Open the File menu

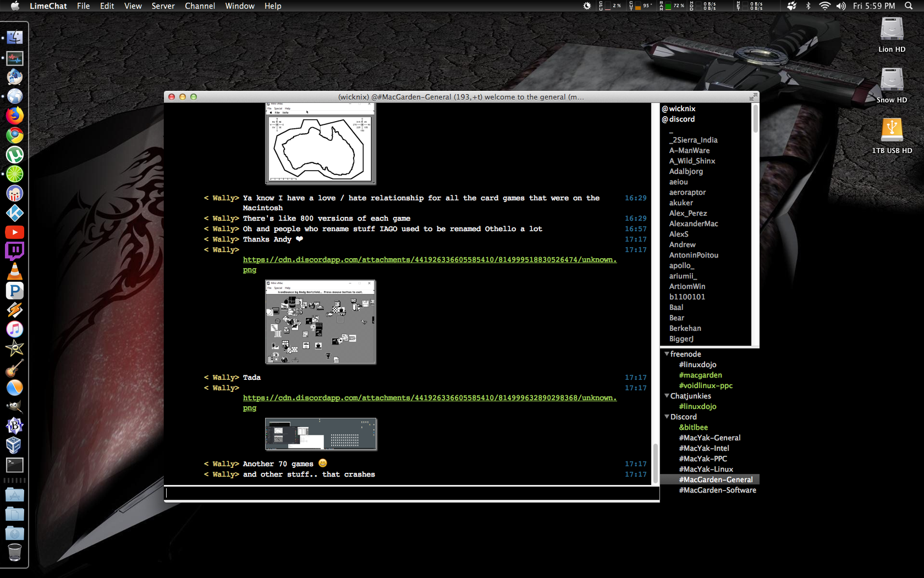84,6
